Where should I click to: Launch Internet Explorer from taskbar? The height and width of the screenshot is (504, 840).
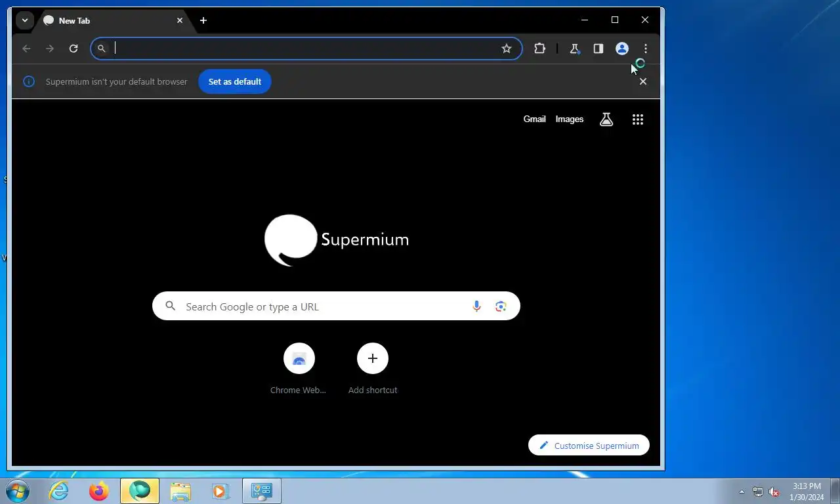click(x=59, y=491)
